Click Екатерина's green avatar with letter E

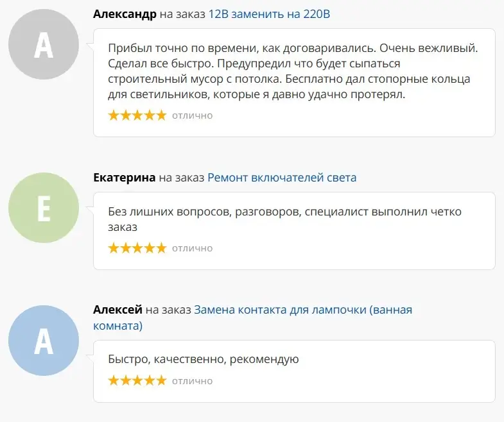pyautogui.click(x=43, y=208)
